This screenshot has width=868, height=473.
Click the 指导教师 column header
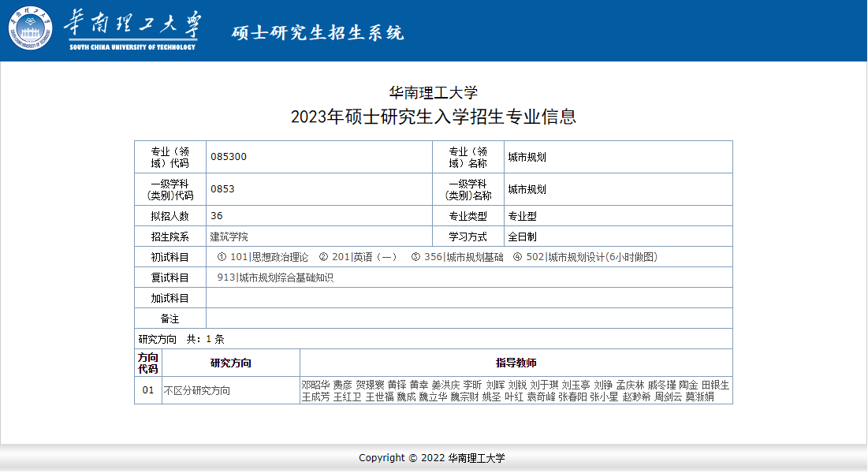pos(516,363)
